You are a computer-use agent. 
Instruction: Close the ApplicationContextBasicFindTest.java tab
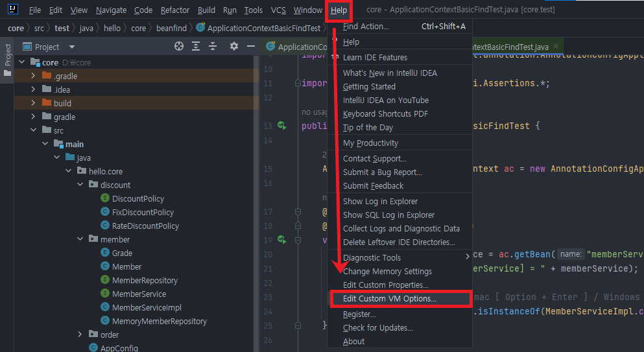click(x=556, y=46)
